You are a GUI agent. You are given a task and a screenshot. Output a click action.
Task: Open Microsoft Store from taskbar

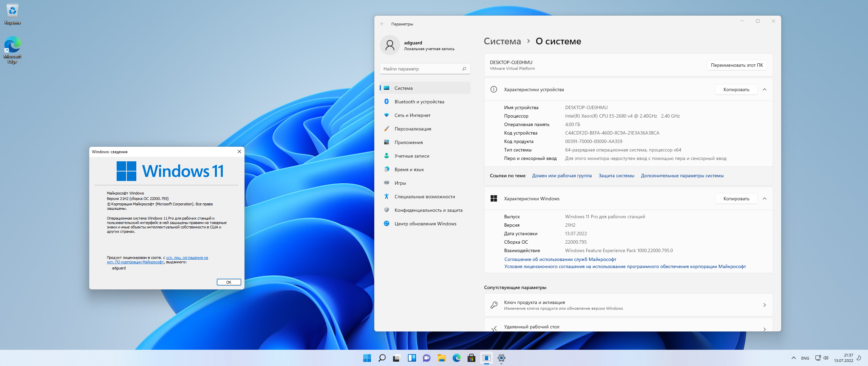(471, 358)
